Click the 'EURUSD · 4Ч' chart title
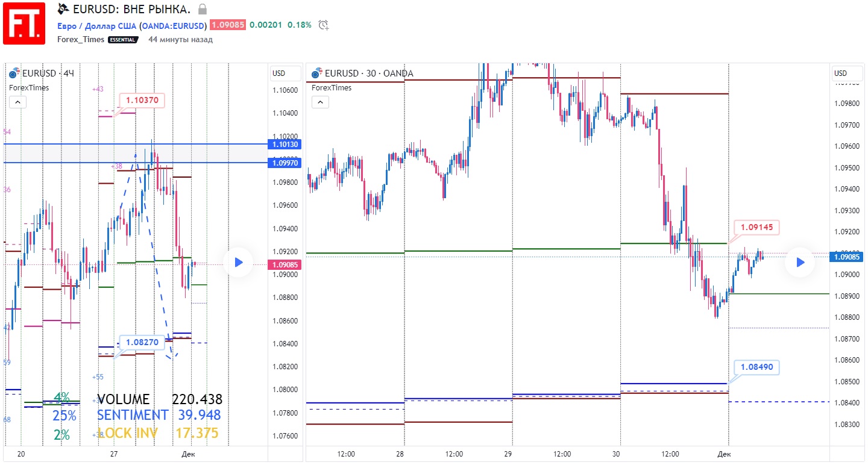This screenshot has width=868, height=465. 48,73
